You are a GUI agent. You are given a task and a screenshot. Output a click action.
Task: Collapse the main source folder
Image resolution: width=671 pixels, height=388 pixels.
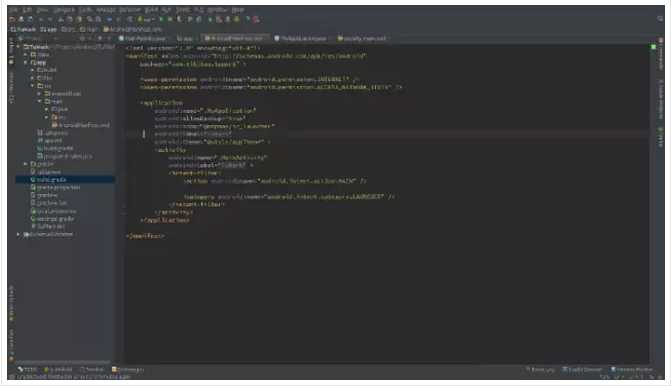click(x=40, y=101)
